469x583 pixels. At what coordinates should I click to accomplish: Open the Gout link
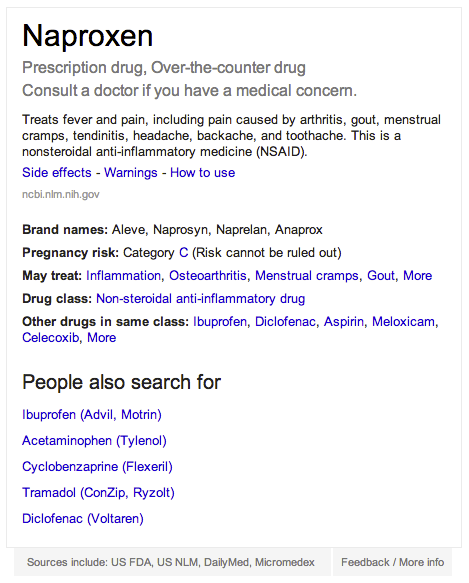381,276
